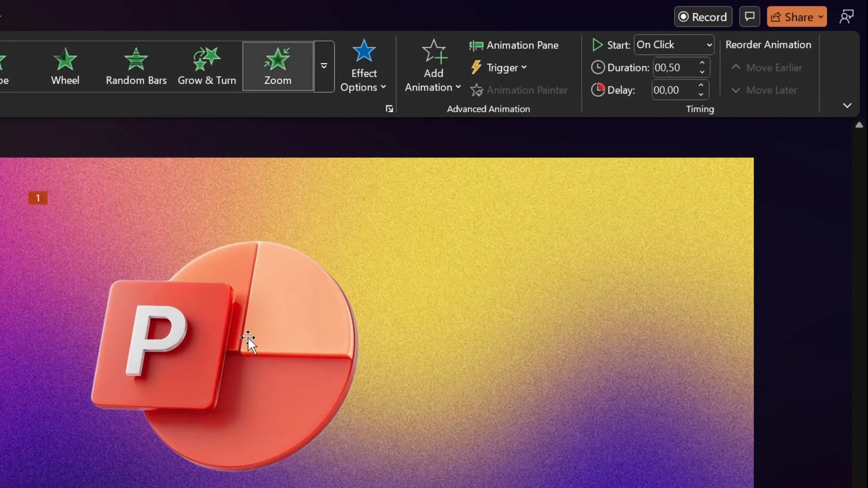Click the scrollbar up arrow
The width and height of the screenshot is (868, 488).
859,125
